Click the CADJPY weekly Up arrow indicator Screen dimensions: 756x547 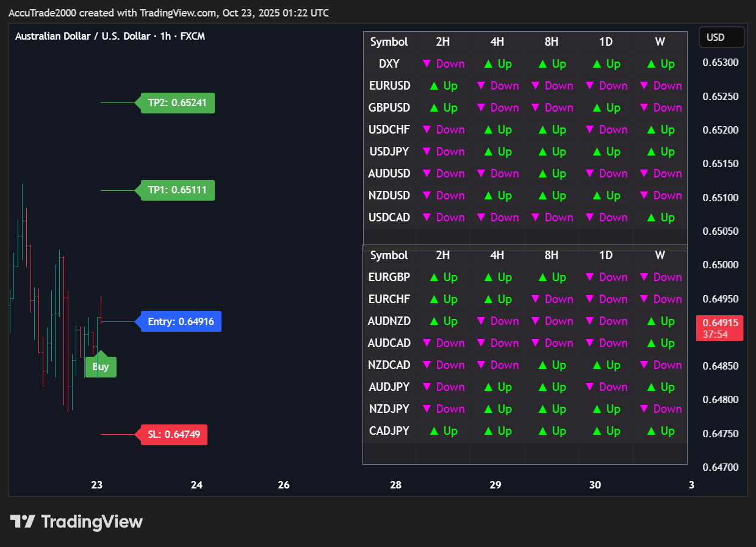(660, 431)
